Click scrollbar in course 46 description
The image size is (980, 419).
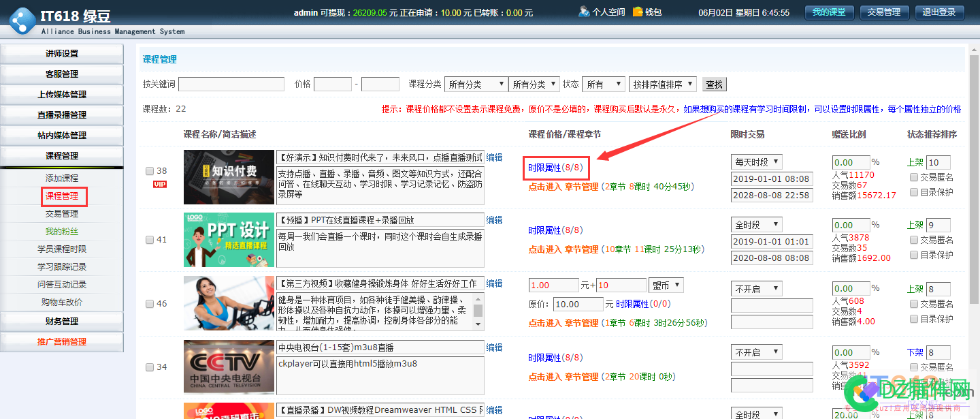tap(478, 312)
